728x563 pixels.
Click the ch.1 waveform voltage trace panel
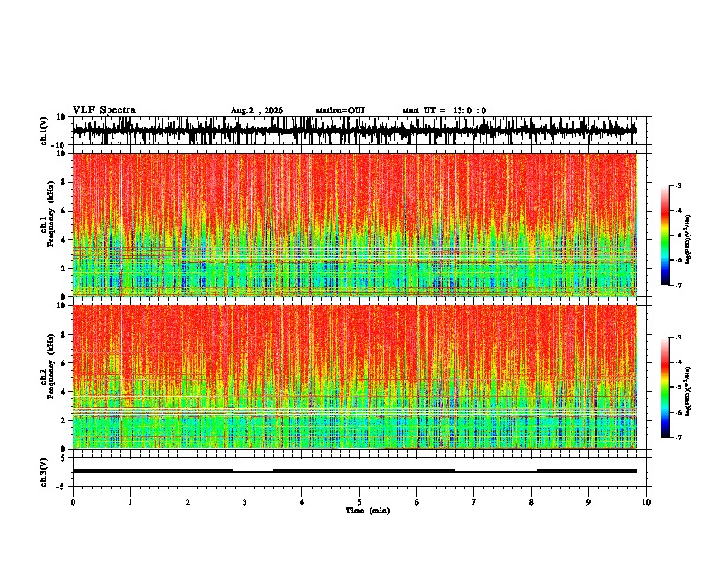pos(361,131)
